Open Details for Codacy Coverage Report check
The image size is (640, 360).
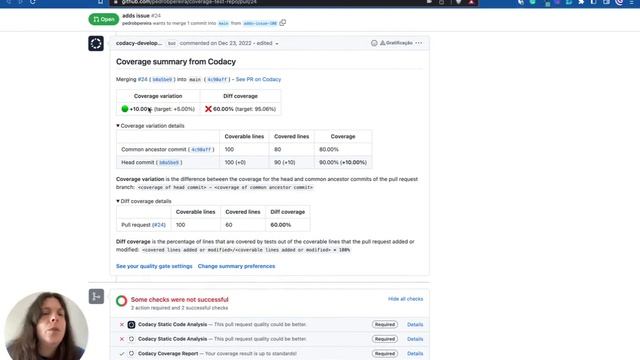click(x=415, y=353)
